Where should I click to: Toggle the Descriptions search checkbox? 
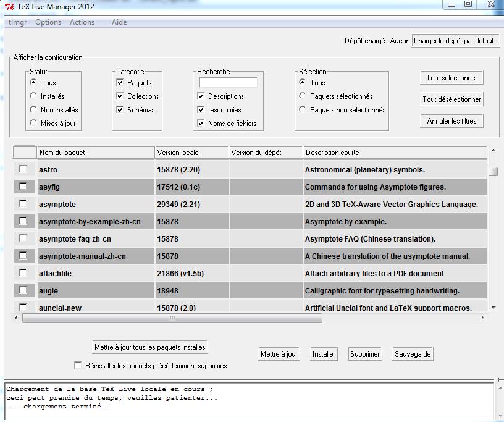pos(201,96)
